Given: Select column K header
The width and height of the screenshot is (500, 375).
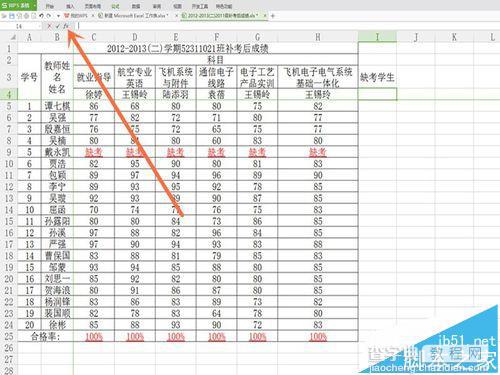Looking at the screenshot, I should pyautogui.click(x=454, y=37).
